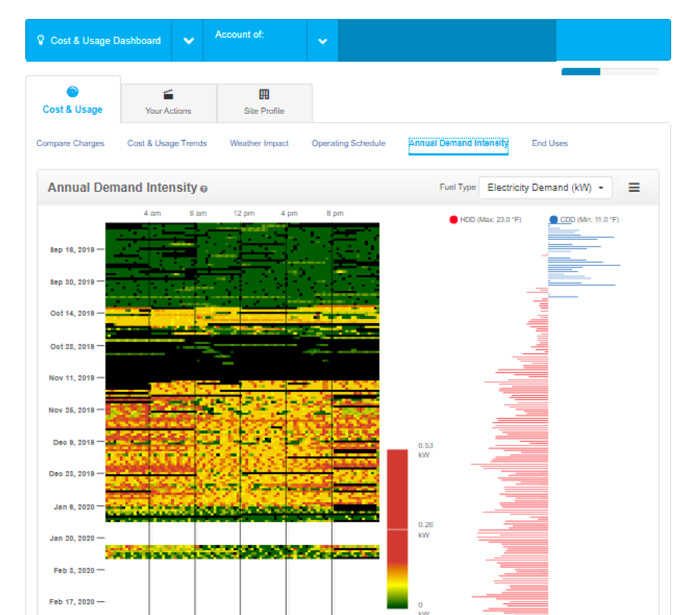Click the help icon beside Annual Demand Intensity
Image resolution: width=700 pixels, height=615 pixels.
pyautogui.click(x=204, y=189)
